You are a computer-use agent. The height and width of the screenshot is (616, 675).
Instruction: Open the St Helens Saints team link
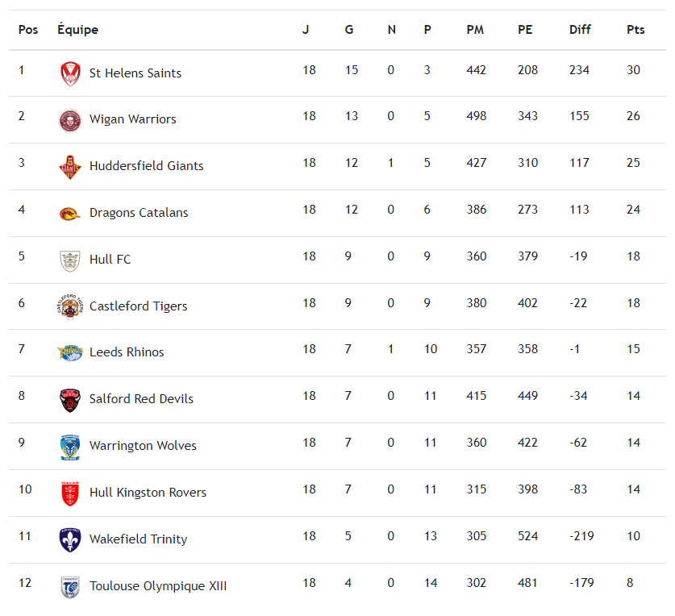tap(135, 73)
